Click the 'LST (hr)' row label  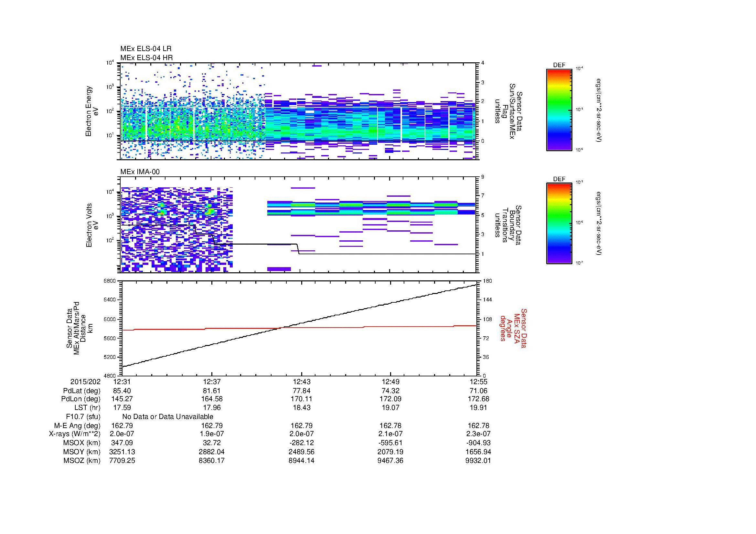click(x=87, y=408)
